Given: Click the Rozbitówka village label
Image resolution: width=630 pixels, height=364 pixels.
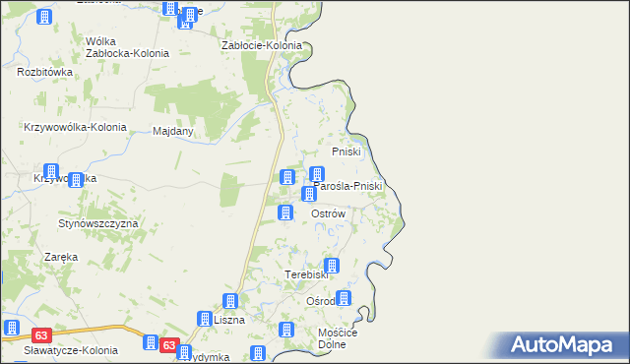Looking at the screenshot, I should (x=44, y=72).
